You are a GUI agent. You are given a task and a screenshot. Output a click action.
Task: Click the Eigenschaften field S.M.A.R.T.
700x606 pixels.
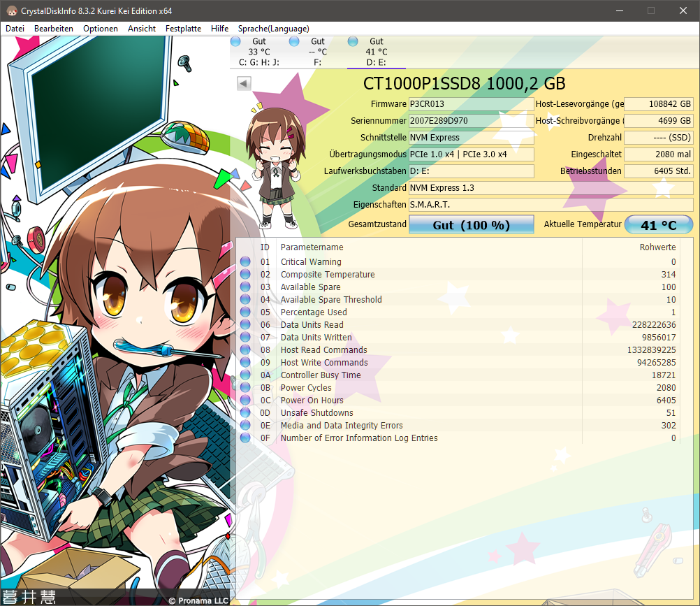point(551,205)
